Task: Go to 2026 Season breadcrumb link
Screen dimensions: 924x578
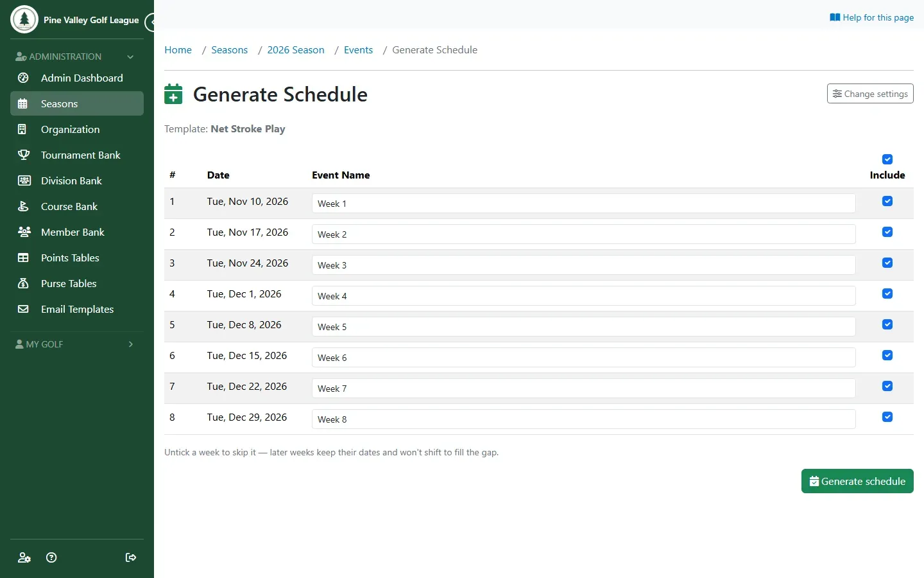Action: coord(296,50)
